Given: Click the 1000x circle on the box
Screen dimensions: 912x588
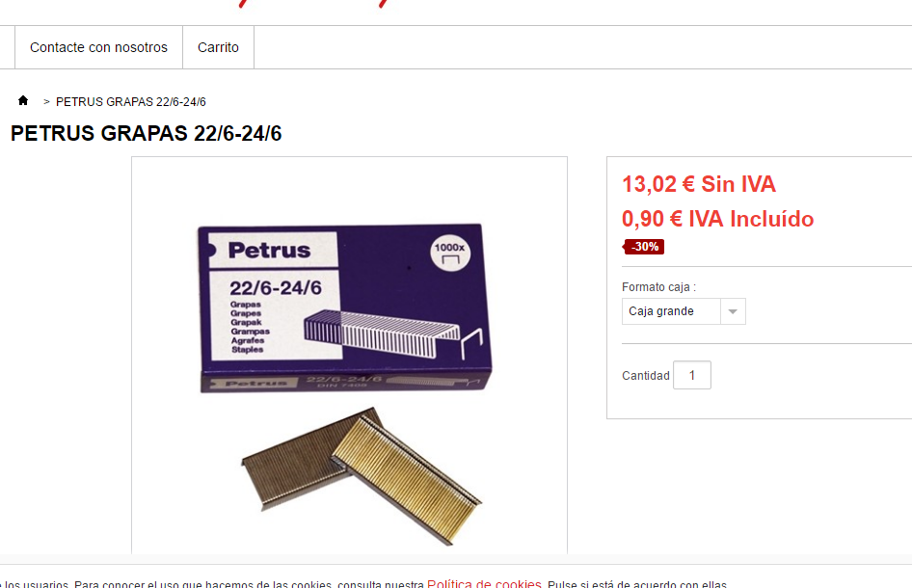Looking at the screenshot, I should click(x=449, y=253).
